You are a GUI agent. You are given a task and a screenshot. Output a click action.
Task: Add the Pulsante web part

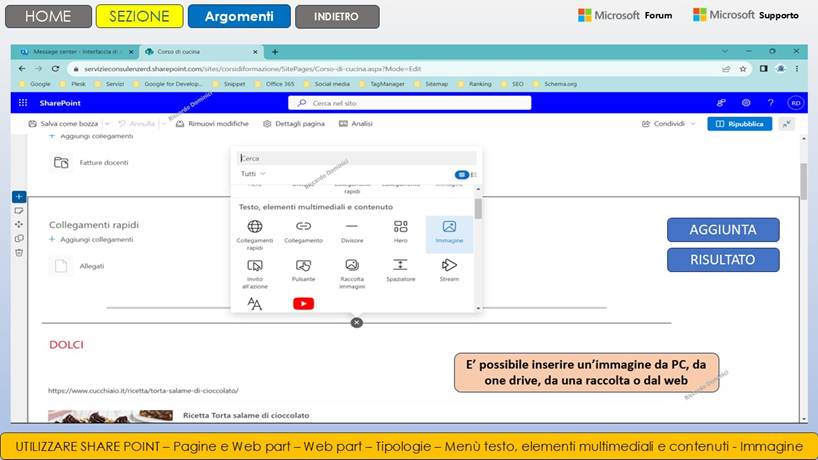(303, 270)
